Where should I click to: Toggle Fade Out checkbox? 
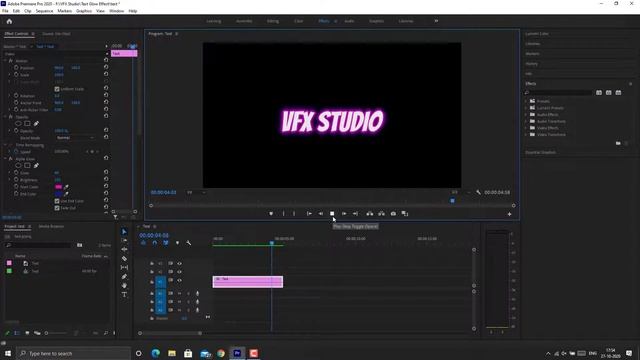pyautogui.click(x=57, y=208)
